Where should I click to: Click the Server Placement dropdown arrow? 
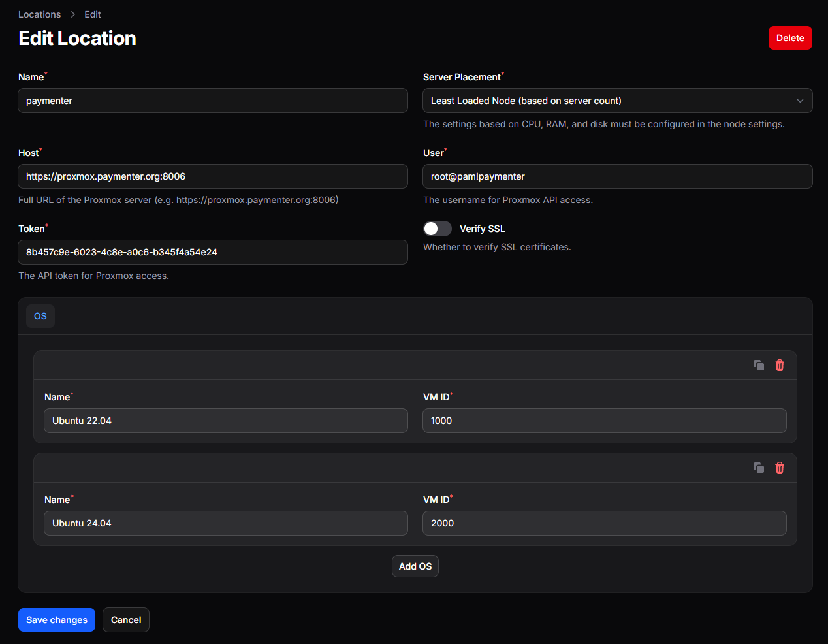[x=800, y=101]
